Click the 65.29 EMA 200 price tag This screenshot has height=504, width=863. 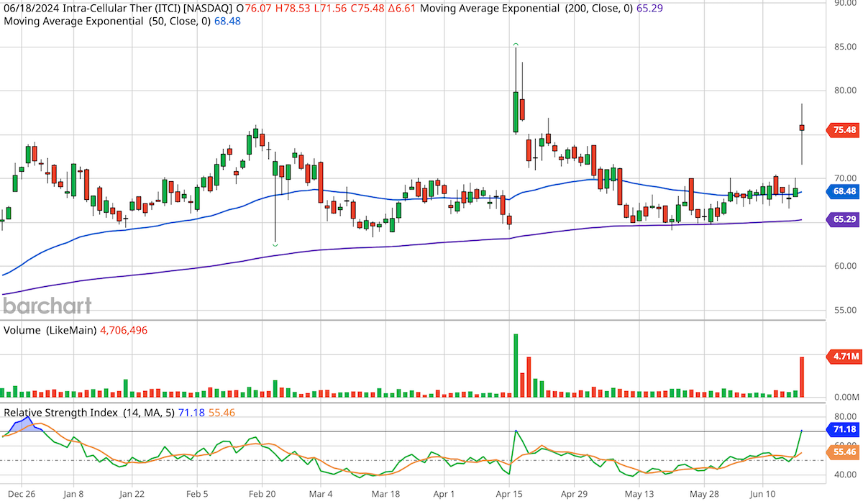click(843, 220)
